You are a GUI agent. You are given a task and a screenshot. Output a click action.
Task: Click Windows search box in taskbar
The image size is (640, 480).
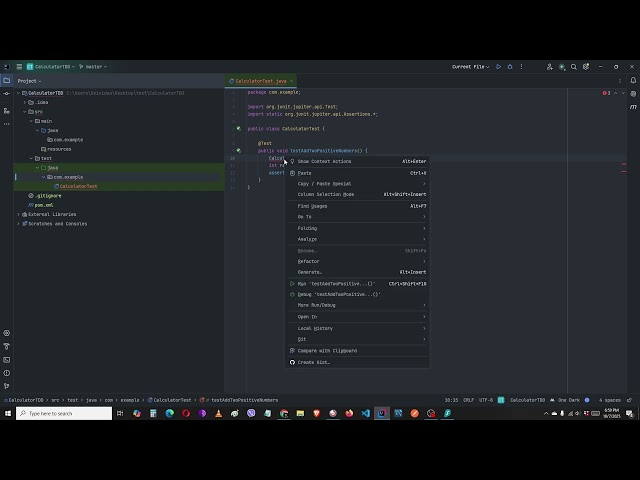pyautogui.click(x=64, y=413)
